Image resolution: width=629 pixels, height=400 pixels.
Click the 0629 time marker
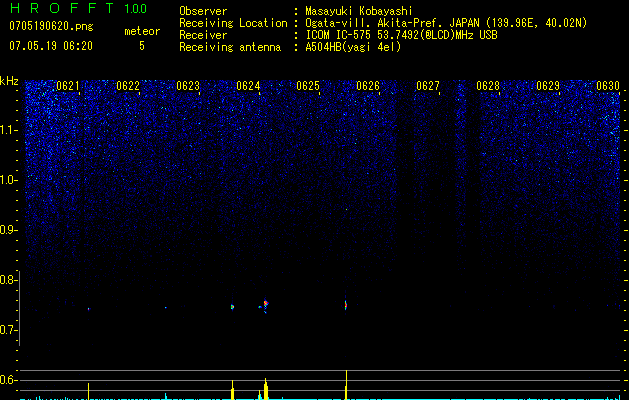[x=548, y=86]
